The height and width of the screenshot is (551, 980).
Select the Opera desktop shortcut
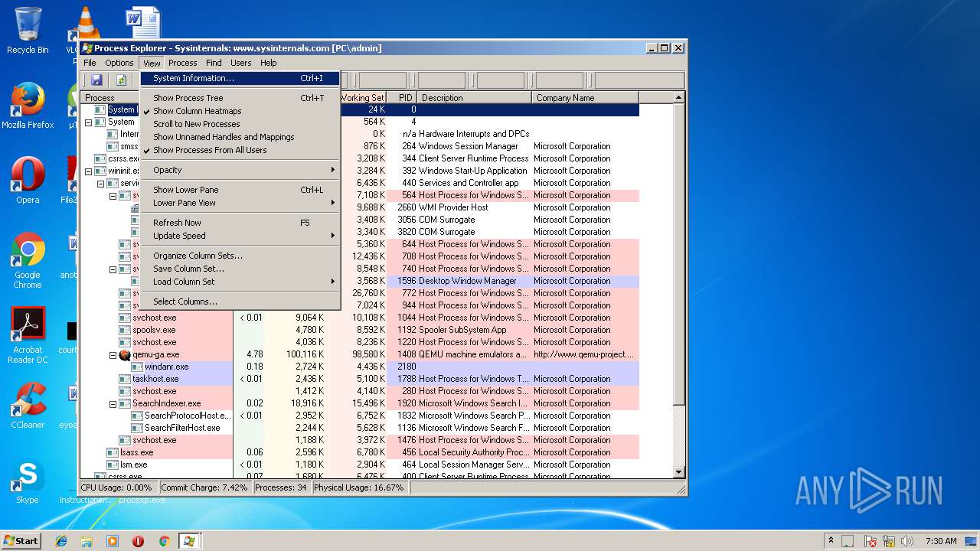(x=28, y=181)
